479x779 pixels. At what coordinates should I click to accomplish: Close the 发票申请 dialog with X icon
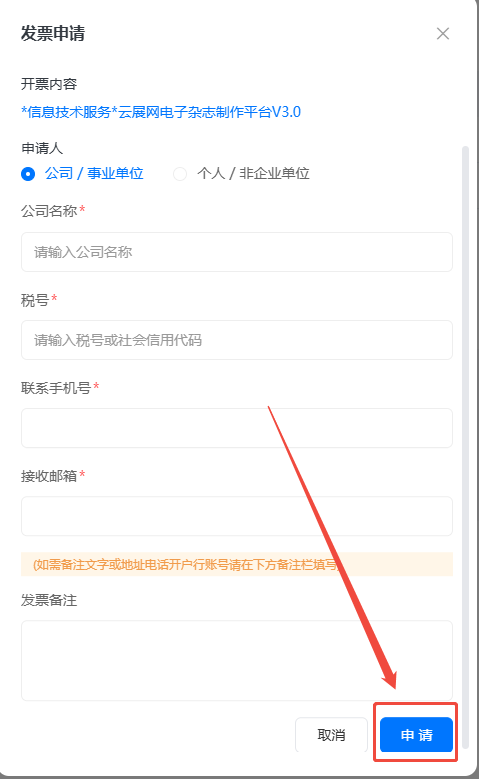(x=443, y=33)
